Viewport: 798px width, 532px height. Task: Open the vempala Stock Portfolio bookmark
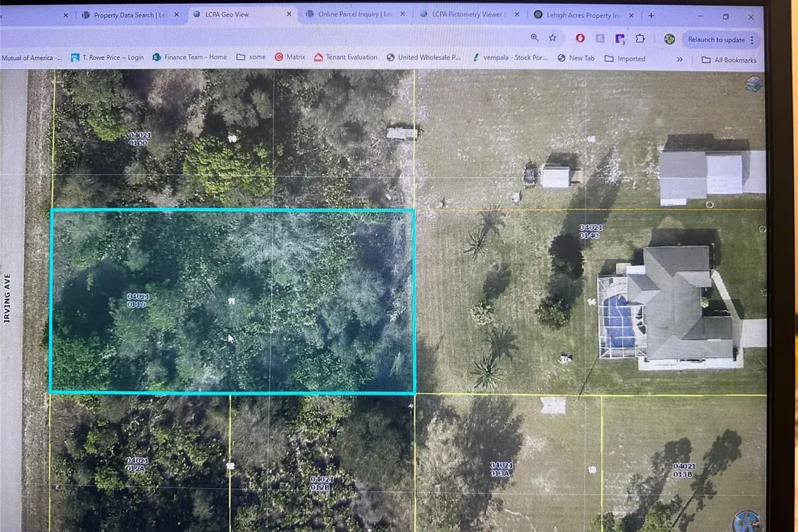tap(510, 58)
